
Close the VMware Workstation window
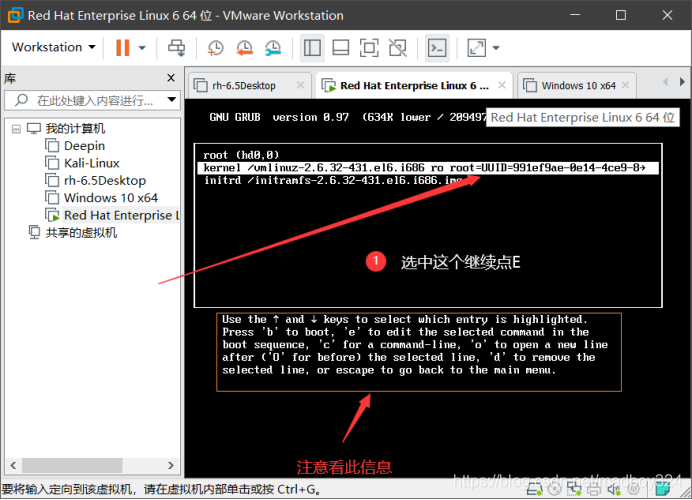coord(667,15)
